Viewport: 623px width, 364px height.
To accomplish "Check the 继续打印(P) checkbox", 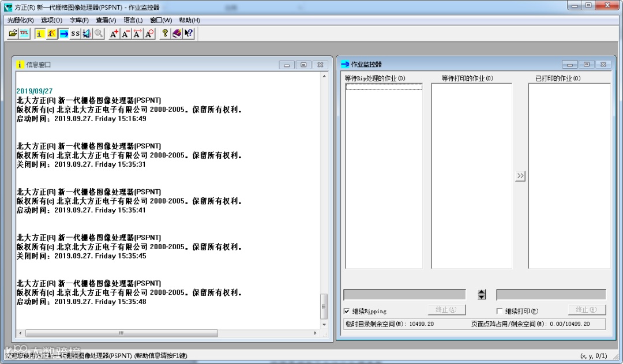I will [500, 311].
